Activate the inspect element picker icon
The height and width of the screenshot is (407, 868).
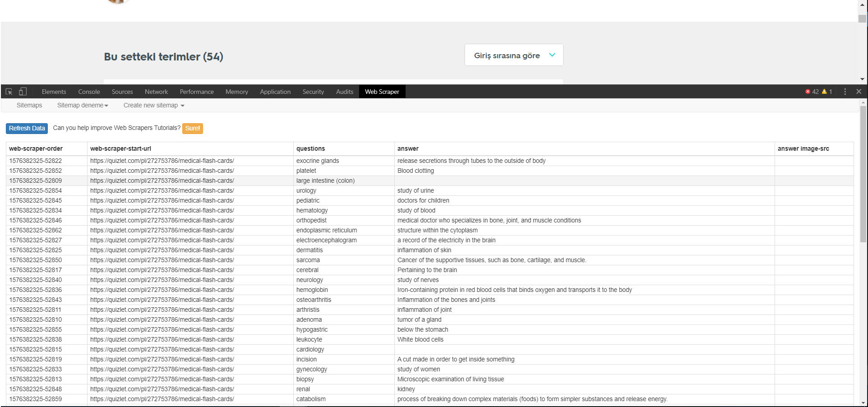tap(9, 92)
